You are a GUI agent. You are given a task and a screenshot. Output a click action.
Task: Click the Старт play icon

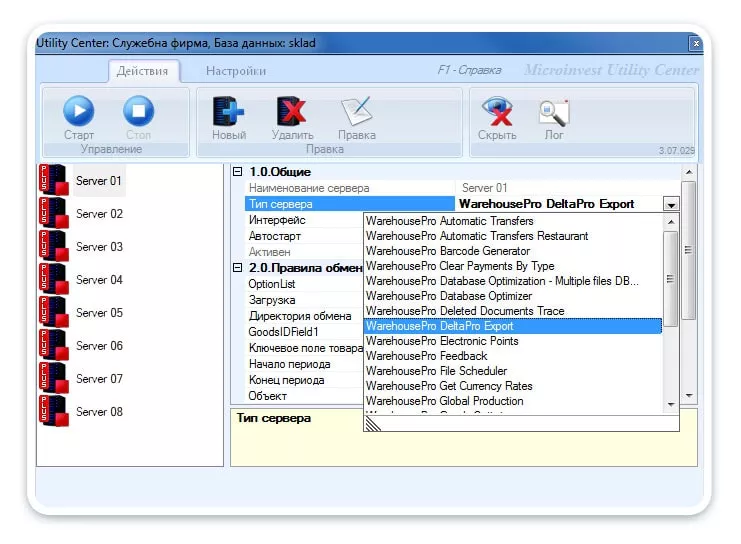coord(78,111)
